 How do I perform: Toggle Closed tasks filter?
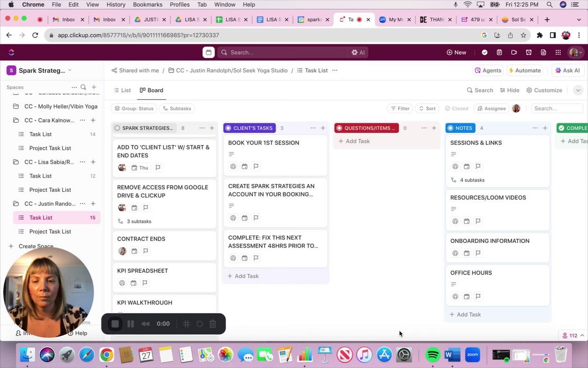(x=456, y=109)
